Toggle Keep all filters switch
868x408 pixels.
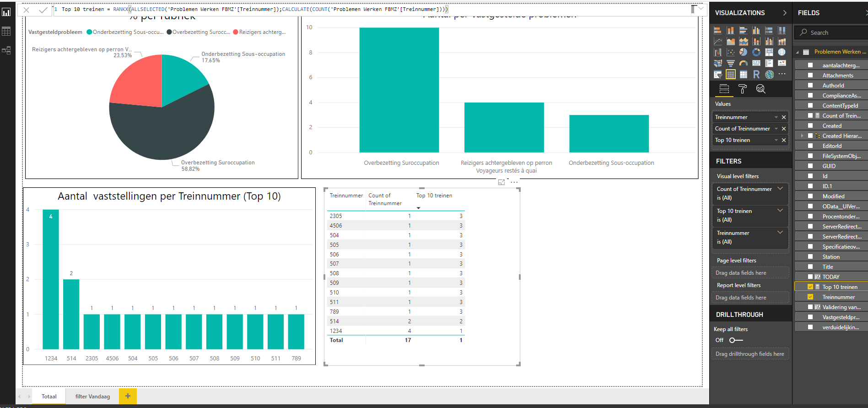pyautogui.click(x=736, y=340)
